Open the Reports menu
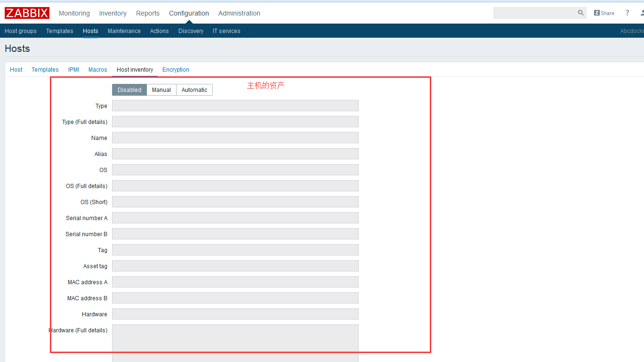 (x=148, y=13)
